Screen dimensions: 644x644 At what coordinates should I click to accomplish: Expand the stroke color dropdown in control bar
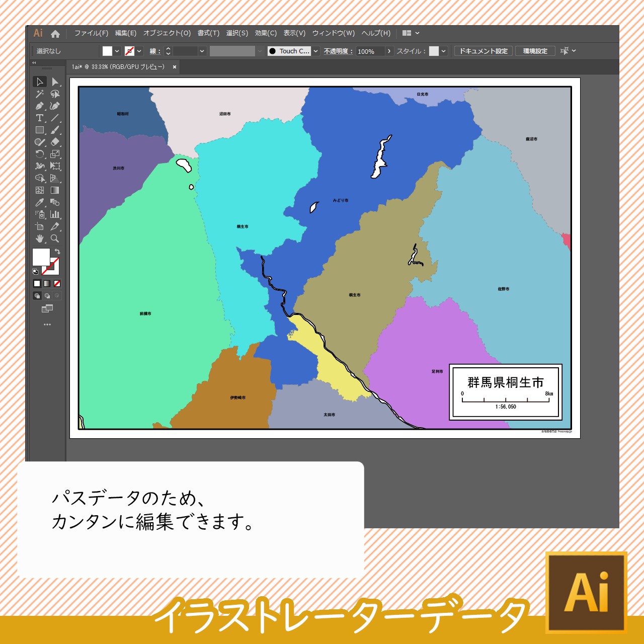pos(139,51)
